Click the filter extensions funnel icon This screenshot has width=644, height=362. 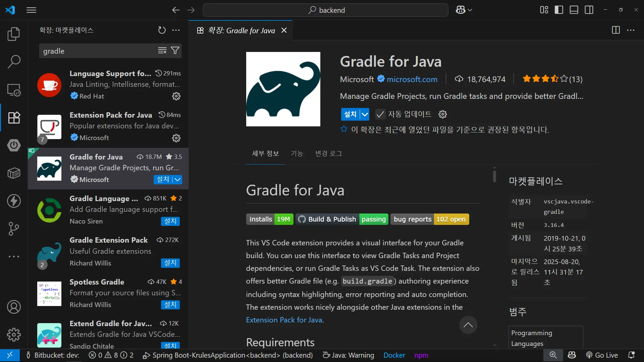coord(175,51)
